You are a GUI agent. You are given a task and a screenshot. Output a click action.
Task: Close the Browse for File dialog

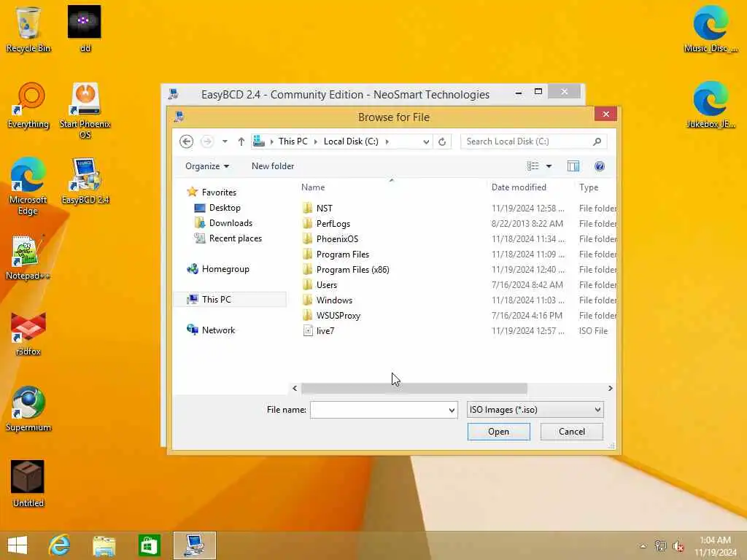click(605, 114)
